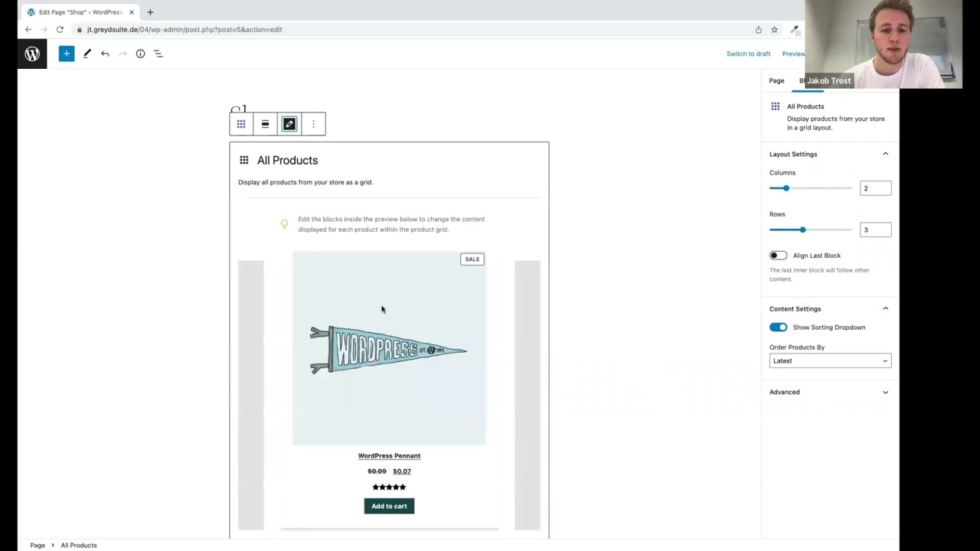Close the Edit Page Shop browser tab
This screenshot has width=980, height=551.
(132, 12)
